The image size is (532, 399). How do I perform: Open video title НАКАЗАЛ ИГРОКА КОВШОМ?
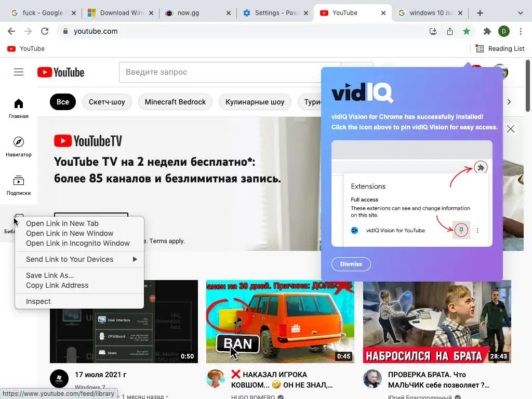282,380
